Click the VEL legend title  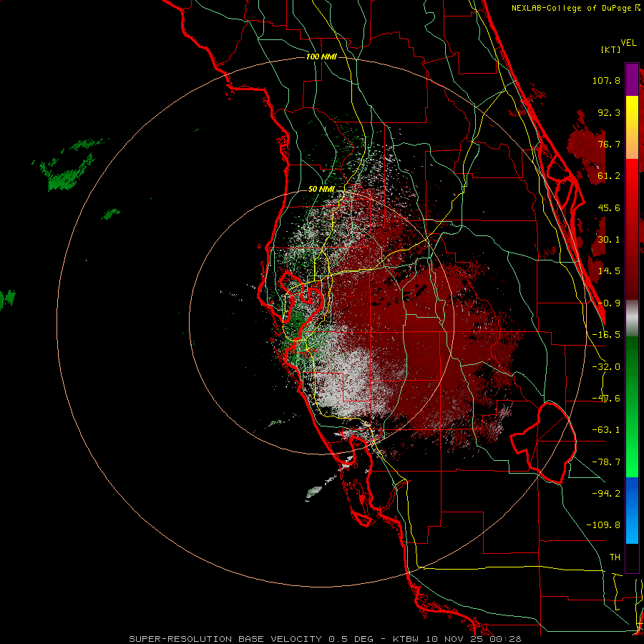point(628,43)
